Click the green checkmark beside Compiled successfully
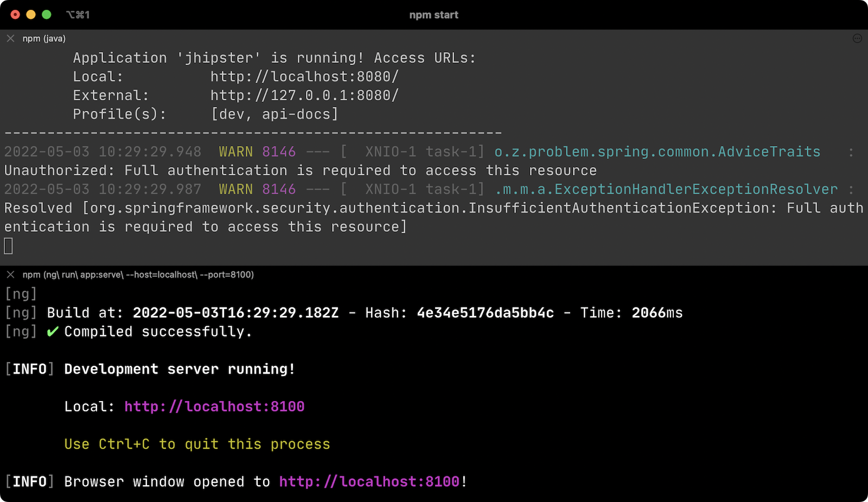Screen dimensions: 868x502 pos(53,332)
